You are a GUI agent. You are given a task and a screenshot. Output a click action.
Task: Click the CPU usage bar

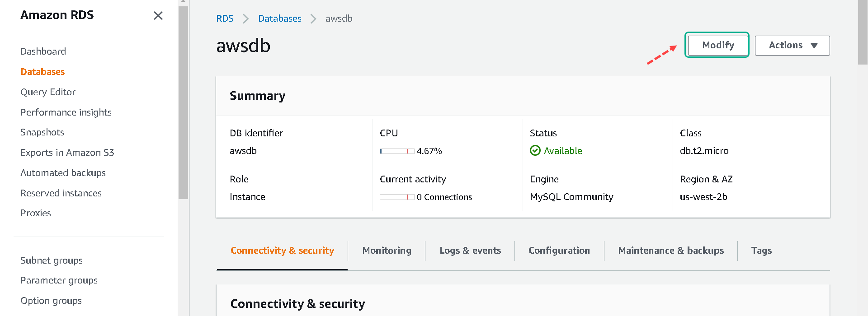coord(397,151)
